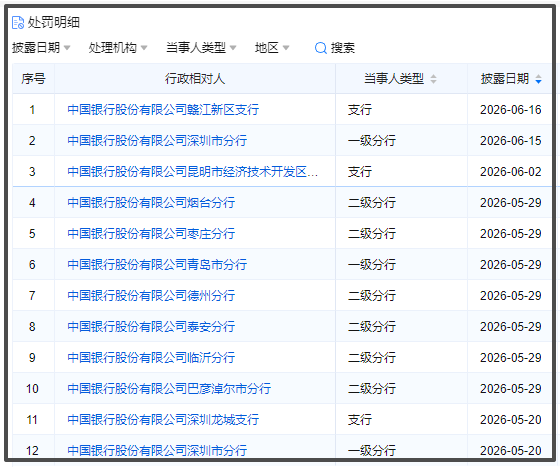Open 中国银行股份有限公司深圳龙城支行 link
The height and width of the screenshot is (467, 560).
click(x=163, y=420)
